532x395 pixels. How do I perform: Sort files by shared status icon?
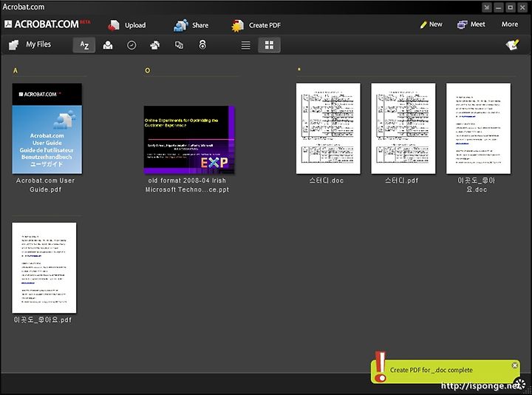(x=155, y=45)
